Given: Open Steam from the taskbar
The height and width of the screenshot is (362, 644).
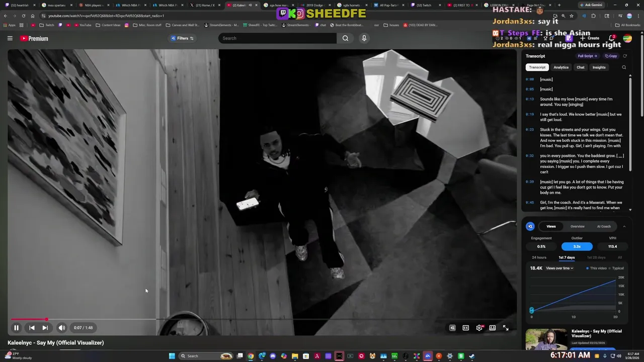Looking at the screenshot, I should [x=472, y=356].
